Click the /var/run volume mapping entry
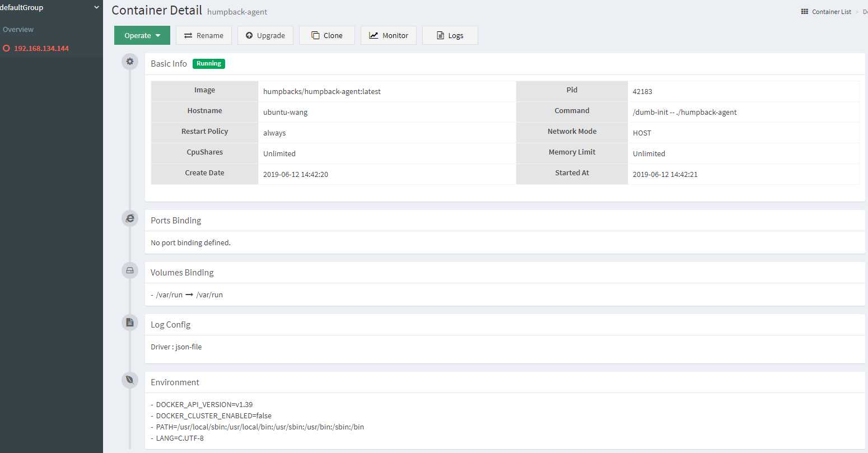The width and height of the screenshot is (868, 453). [x=187, y=295]
